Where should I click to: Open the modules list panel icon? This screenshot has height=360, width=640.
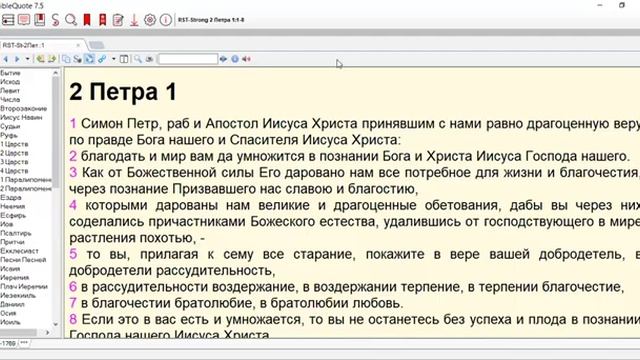[8, 20]
